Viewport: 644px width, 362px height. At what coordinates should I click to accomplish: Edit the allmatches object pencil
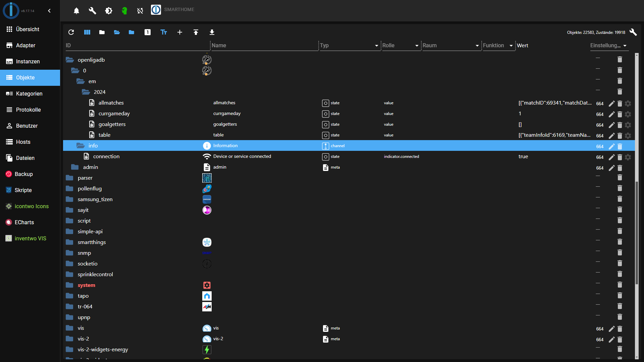[612, 104]
